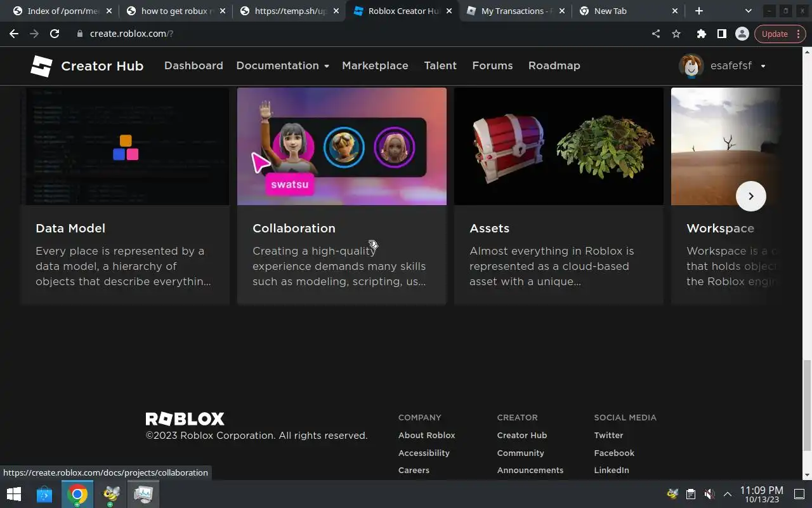This screenshot has width=812, height=508.
Task: Click the site lock icon in address bar
Action: [x=80, y=34]
